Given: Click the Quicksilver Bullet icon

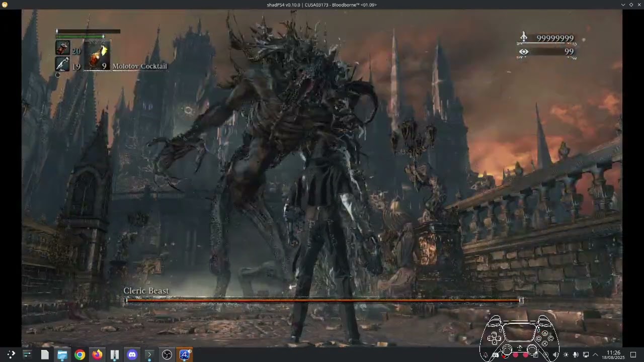Looking at the screenshot, I should pyautogui.click(x=62, y=64).
